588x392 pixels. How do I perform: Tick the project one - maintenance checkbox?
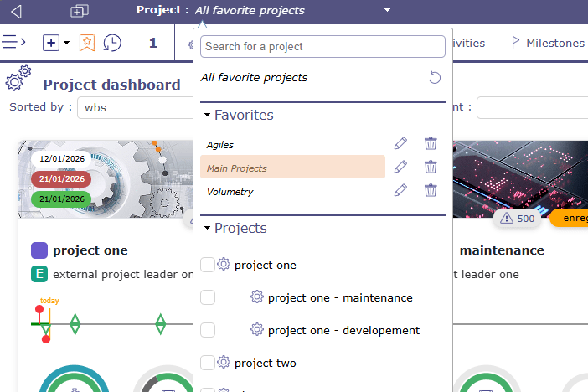pyautogui.click(x=208, y=297)
